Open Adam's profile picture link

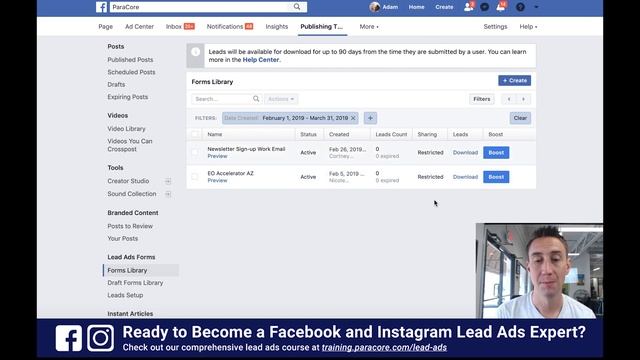coord(375,7)
